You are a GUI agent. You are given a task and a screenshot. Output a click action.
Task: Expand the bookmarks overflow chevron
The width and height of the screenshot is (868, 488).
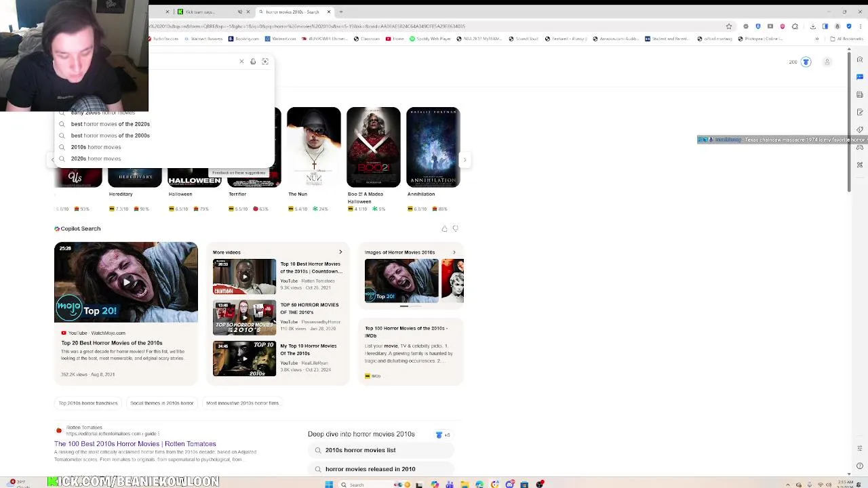pos(817,39)
